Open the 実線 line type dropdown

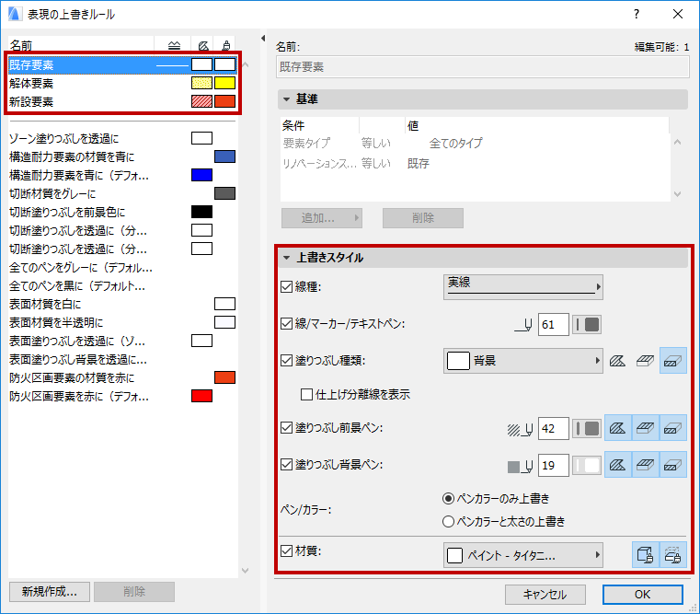(x=523, y=287)
